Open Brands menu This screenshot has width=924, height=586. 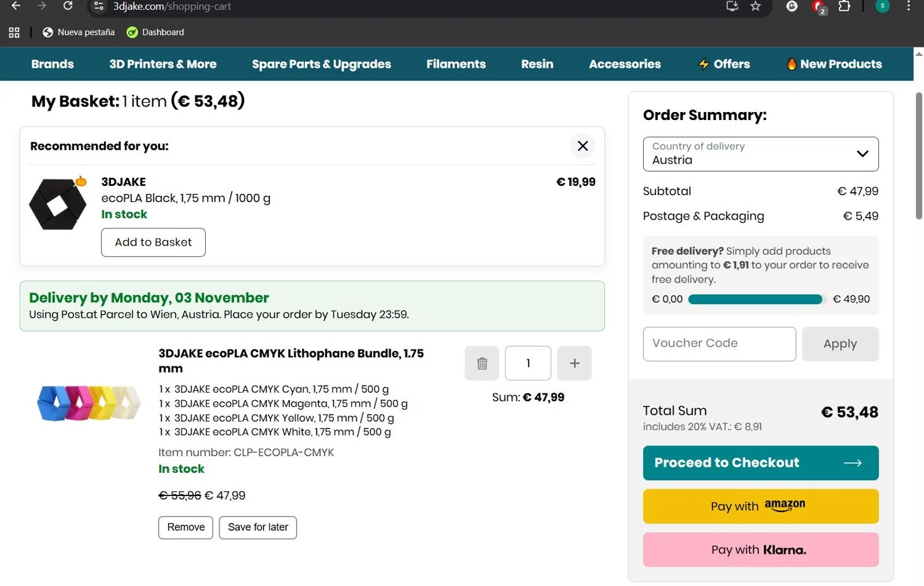coord(52,64)
